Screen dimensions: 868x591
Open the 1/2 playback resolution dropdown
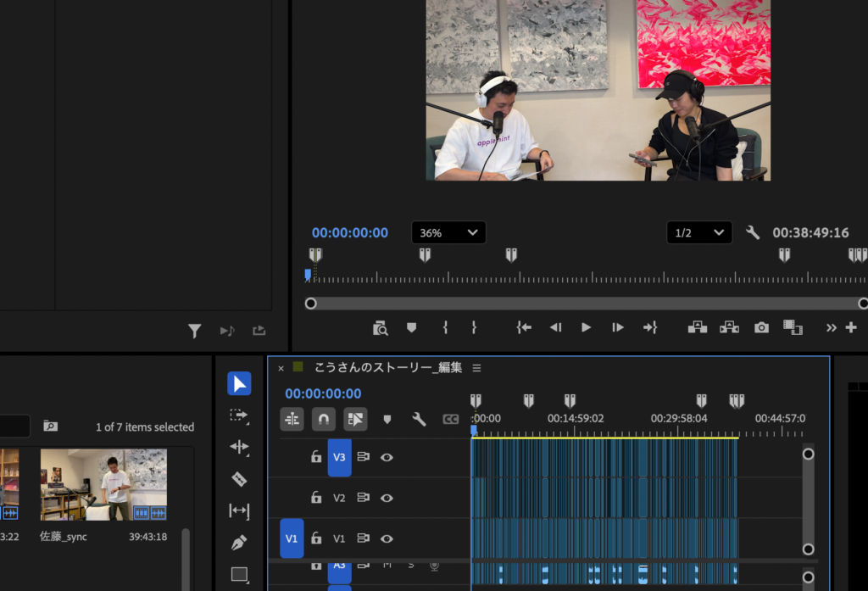pos(698,232)
